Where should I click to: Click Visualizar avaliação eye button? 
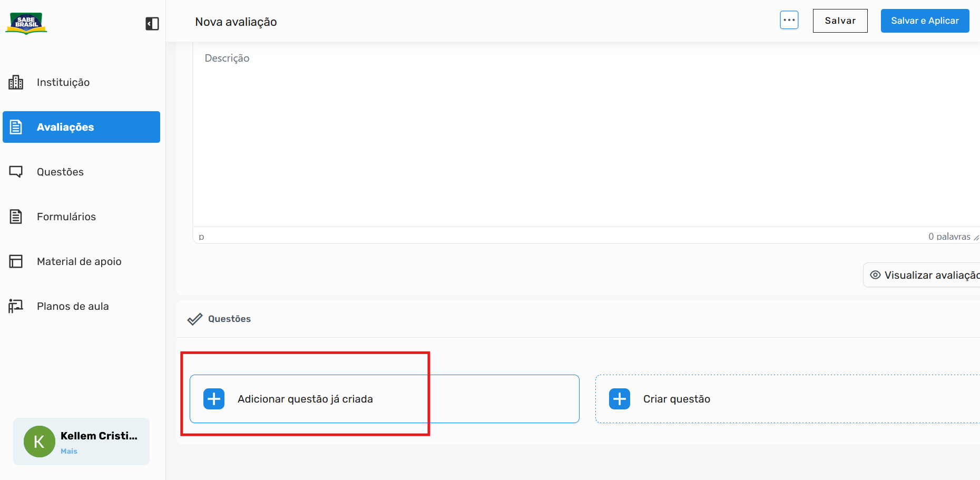click(922, 275)
